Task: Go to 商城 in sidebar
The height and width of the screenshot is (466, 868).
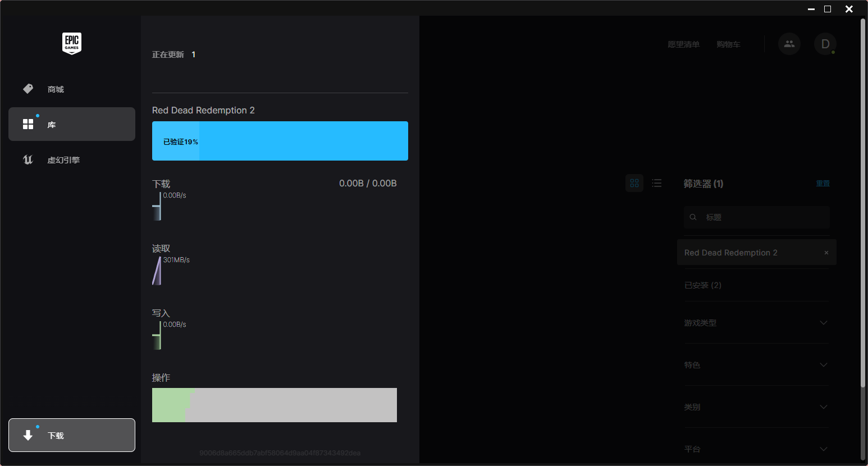Action: click(56, 89)
